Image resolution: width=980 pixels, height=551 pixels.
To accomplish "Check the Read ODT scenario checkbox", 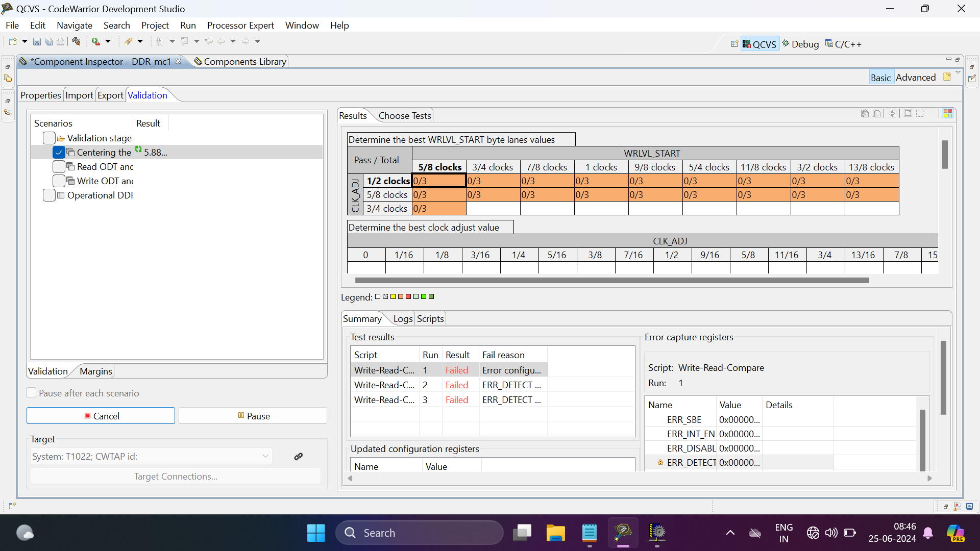I will (59, 167).
